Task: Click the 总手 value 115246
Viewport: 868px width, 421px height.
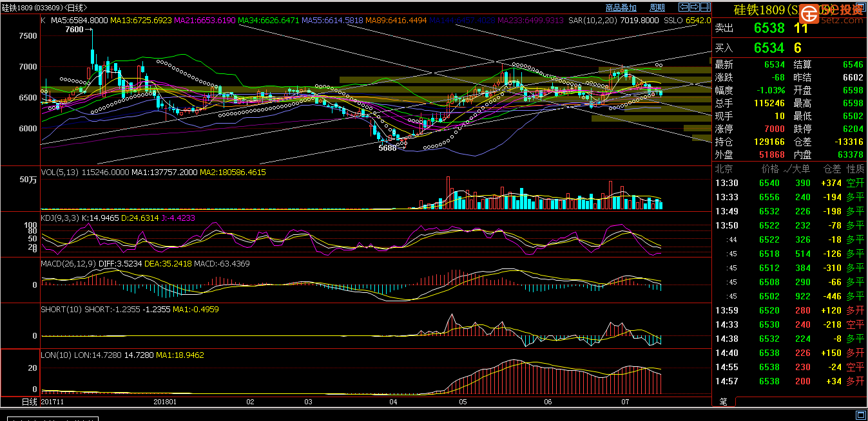Action: (x=770, y=103)
